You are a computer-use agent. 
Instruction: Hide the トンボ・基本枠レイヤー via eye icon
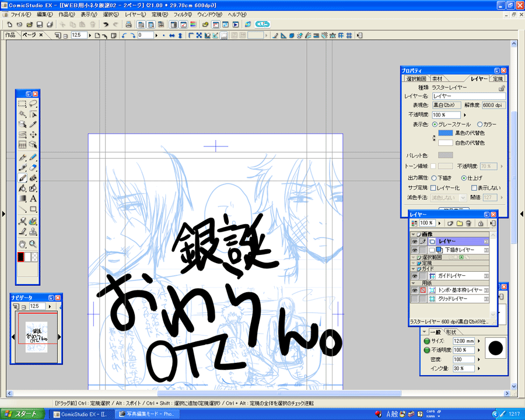coord(415,290)
